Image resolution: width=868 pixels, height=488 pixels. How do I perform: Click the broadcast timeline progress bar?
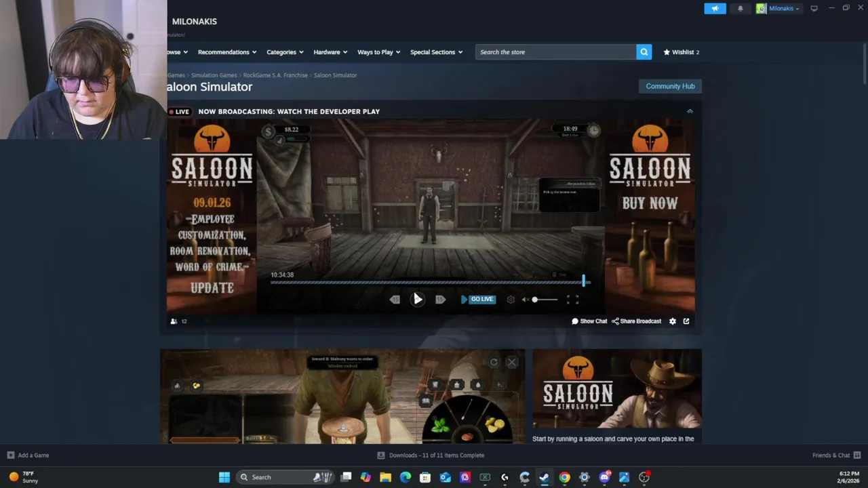(430, 282)
